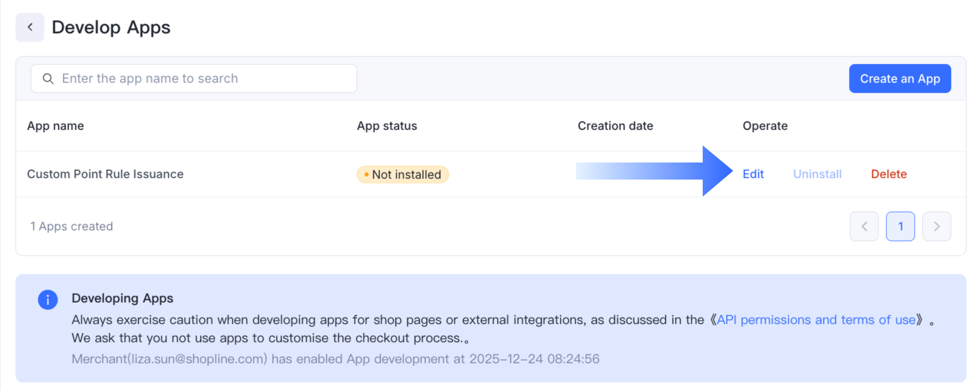The height and width of the screenshot is (390, 980).
Task: Select page 1 in pagination
Action: point(900,227)
